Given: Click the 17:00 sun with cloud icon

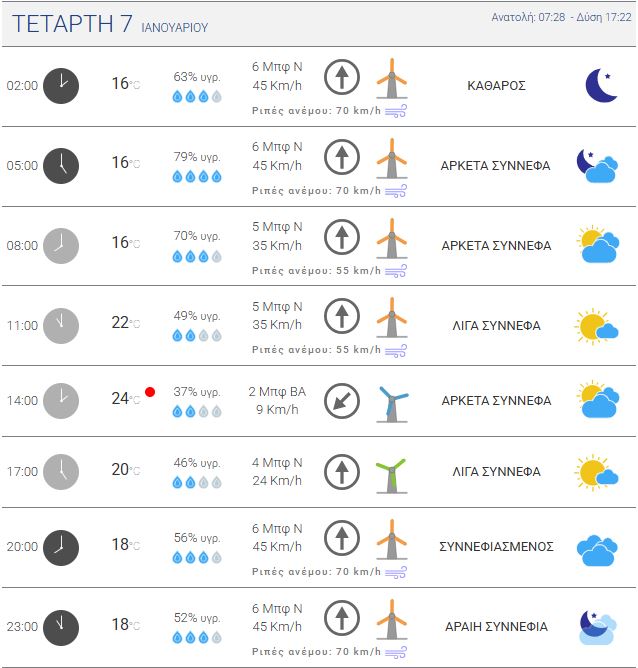Looking at the screenshot, I should [597, 472].
